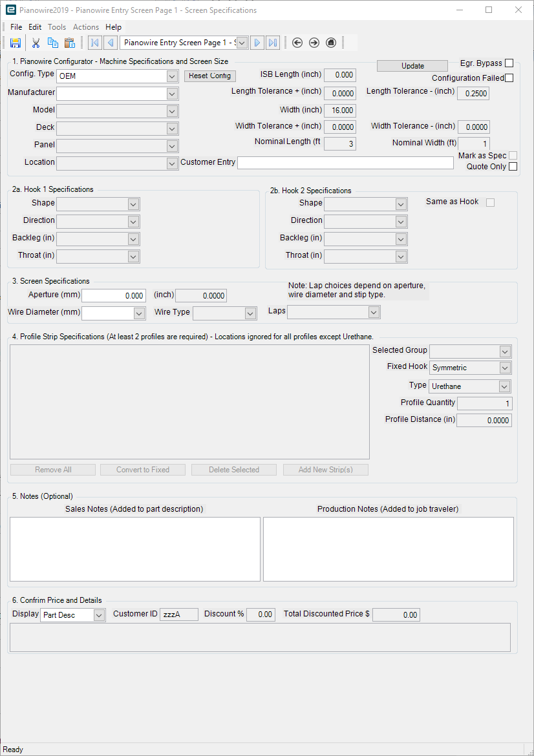
Task: Click the Remove All button
Action: coord(53,470)
